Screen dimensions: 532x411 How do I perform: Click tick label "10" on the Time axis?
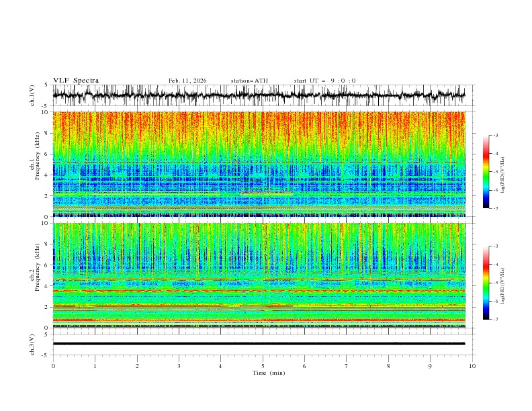click(472, 366)
